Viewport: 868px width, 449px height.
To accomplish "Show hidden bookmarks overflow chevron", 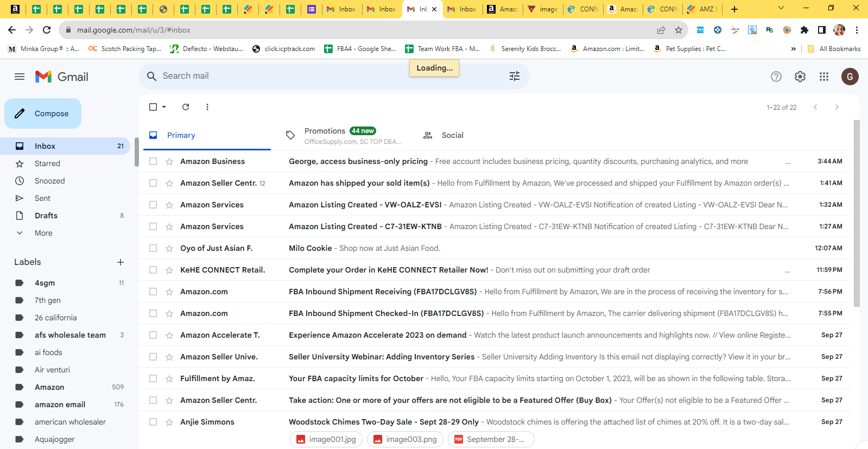I will point(793,49).
